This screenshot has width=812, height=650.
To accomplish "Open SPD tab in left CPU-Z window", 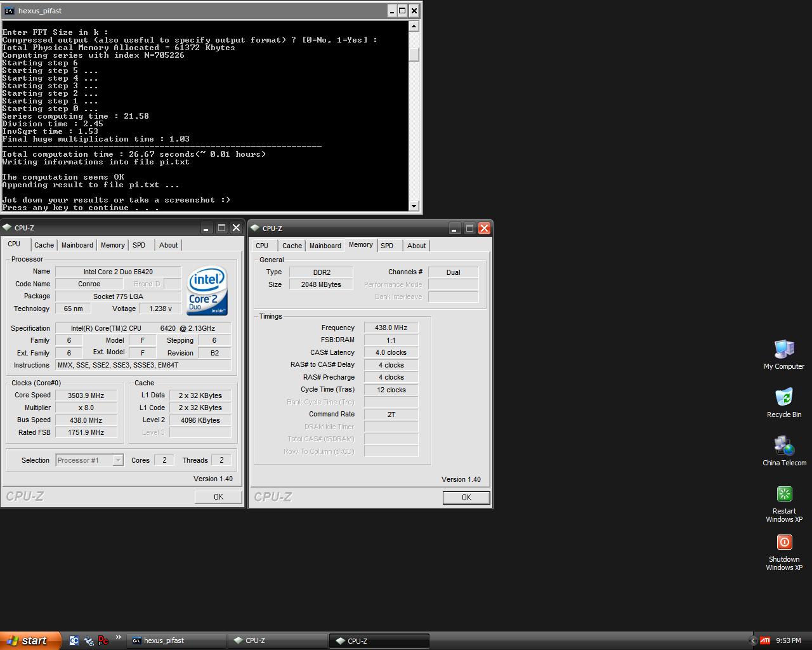I will coord(139,245).
